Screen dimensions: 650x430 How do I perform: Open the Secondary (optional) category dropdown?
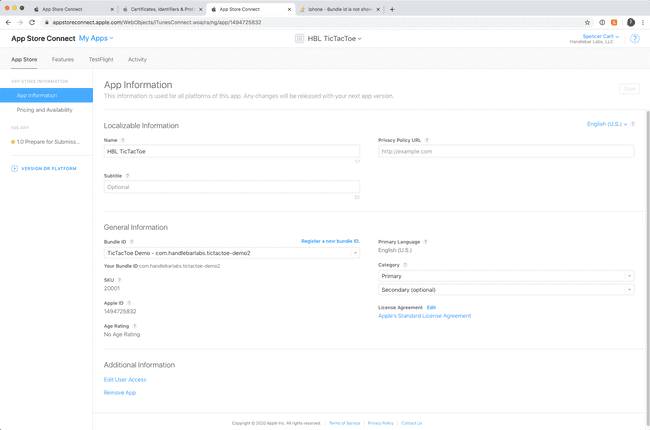[x=506, y=290]
